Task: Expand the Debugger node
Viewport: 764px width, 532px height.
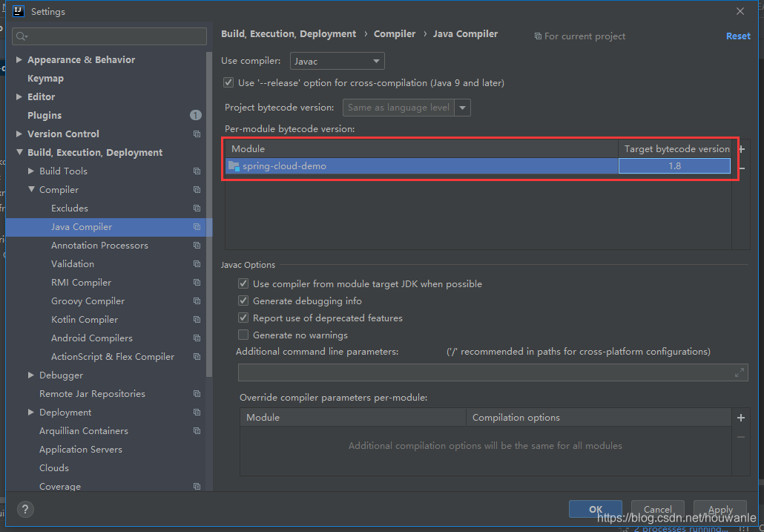Action: click(x=31, y=375)
